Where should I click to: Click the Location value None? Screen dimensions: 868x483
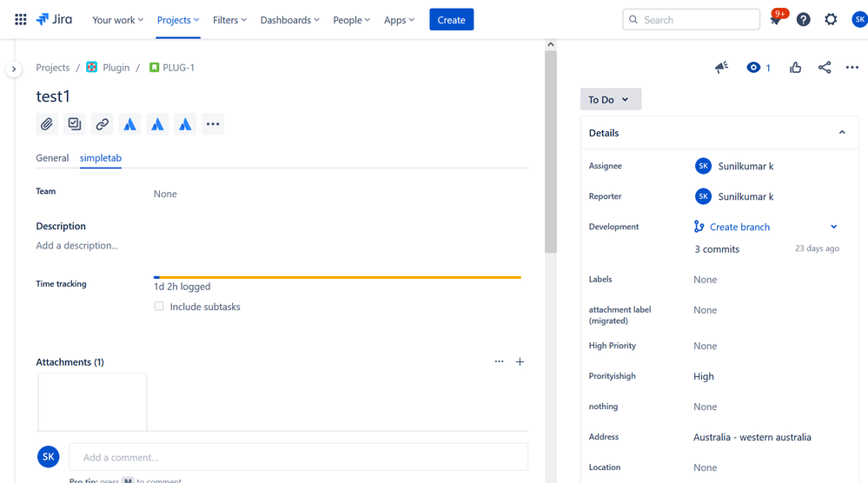pyautogui.click(x=705, y=467)
